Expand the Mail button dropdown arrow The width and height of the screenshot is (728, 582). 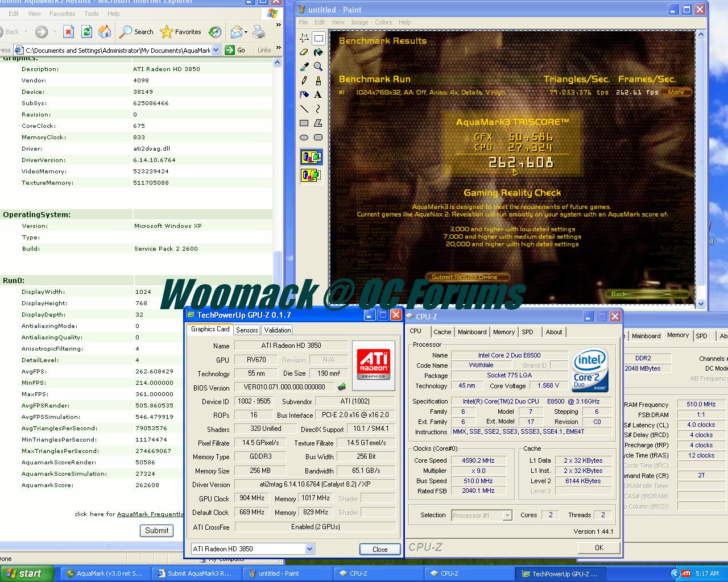click(x=246, y=32)
